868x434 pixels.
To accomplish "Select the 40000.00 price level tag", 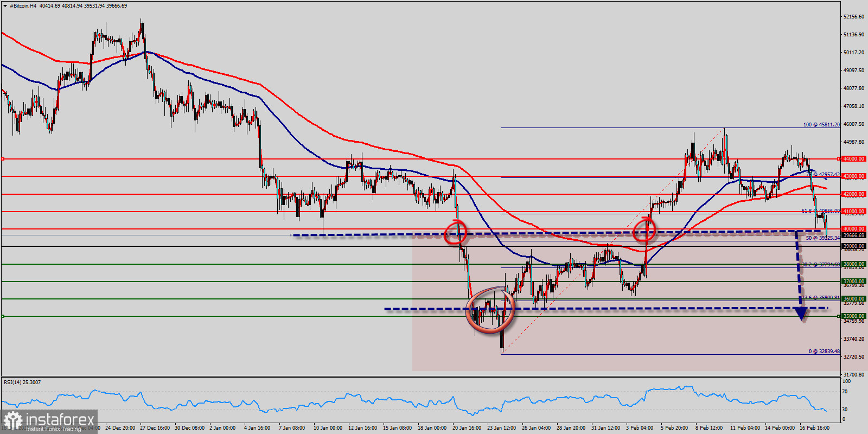I will [x=854, y=229].
